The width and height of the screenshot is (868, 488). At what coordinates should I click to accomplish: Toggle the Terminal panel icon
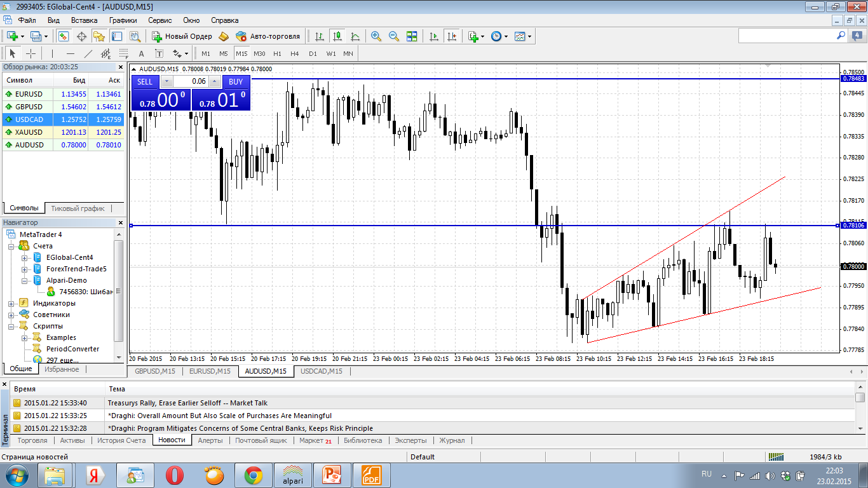117,36
